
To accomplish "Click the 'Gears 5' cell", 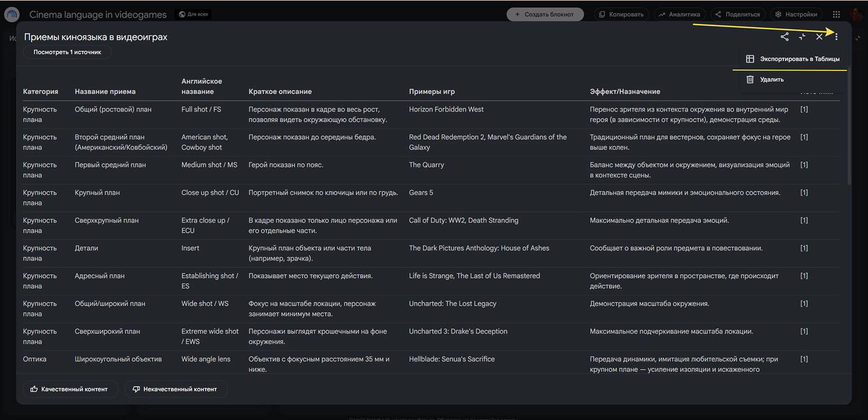I will click(x=421, y=192).
